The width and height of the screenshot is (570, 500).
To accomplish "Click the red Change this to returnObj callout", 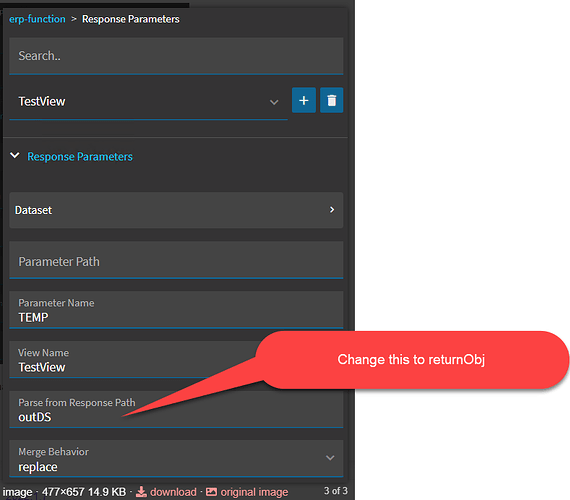I will (x=412, y=360).
